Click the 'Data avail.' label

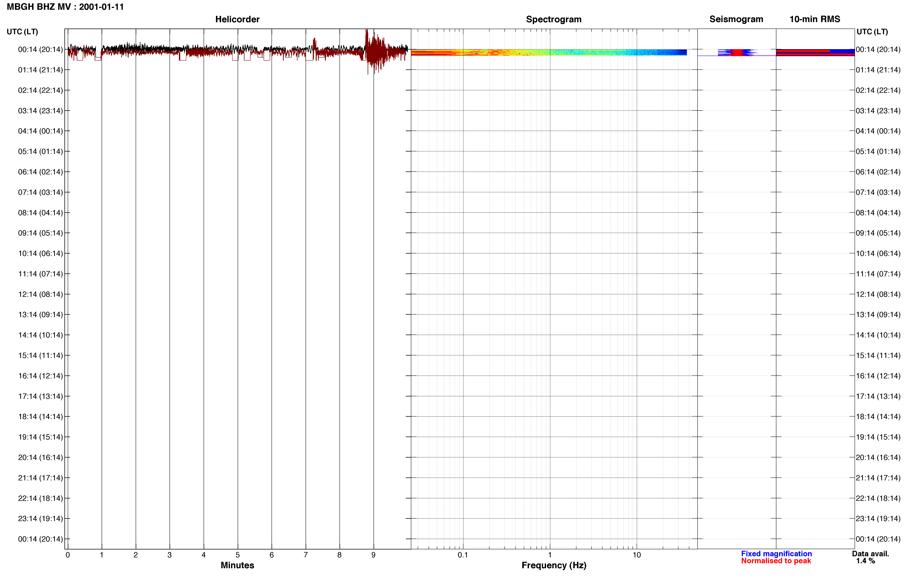(870, 554)
